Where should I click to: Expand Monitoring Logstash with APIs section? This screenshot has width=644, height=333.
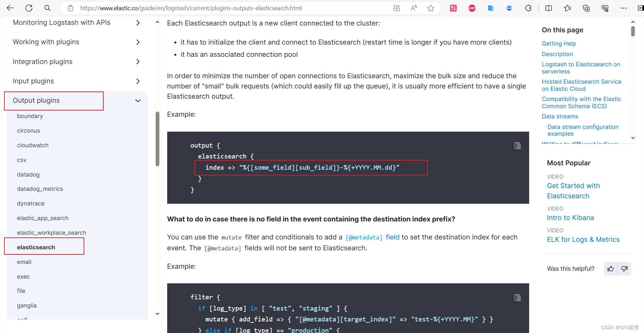click(138, 23)
